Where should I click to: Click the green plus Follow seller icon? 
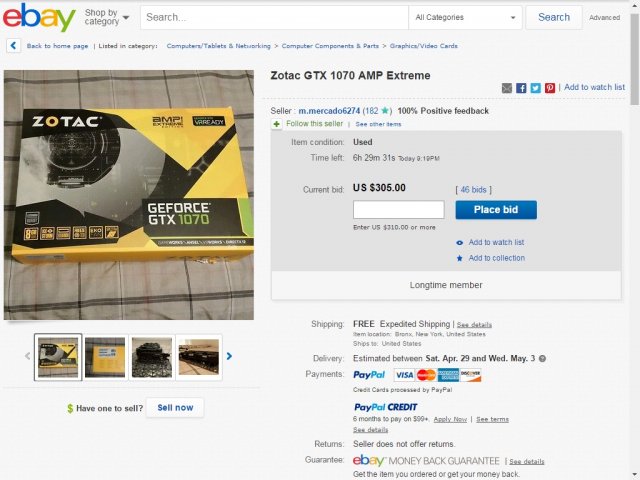[276, 124]
